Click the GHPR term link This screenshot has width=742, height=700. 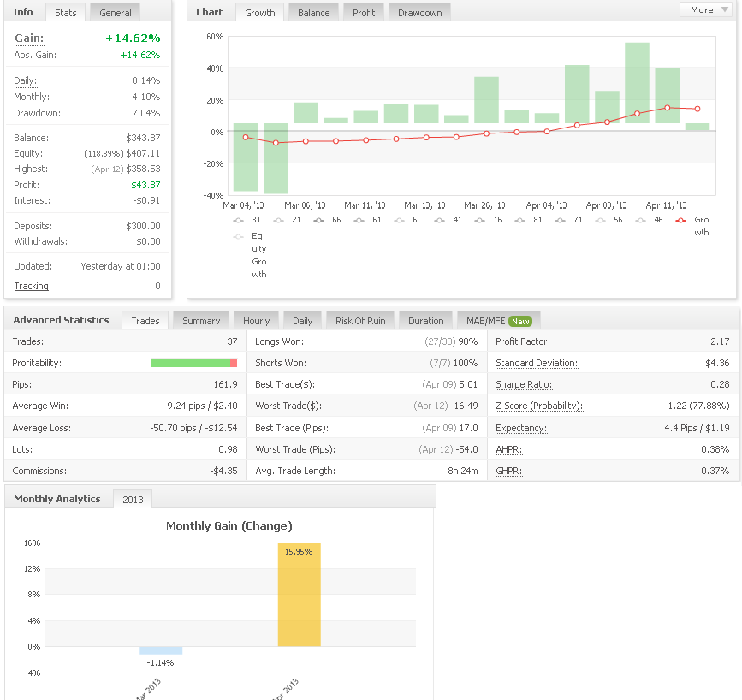[x=508, y=471]
